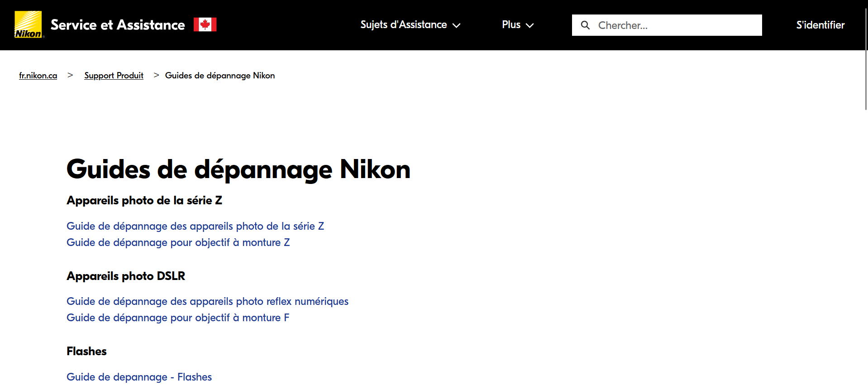Focus the Chercher search field
This screenshot has height=386, width=868.
677,25
